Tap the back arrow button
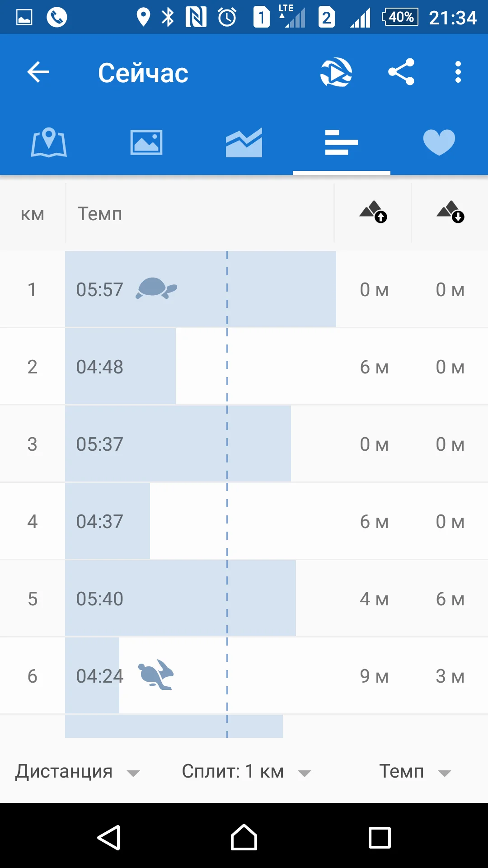This screenshot has height=868, width=488. pyautogui.click(x=38, y=72)
